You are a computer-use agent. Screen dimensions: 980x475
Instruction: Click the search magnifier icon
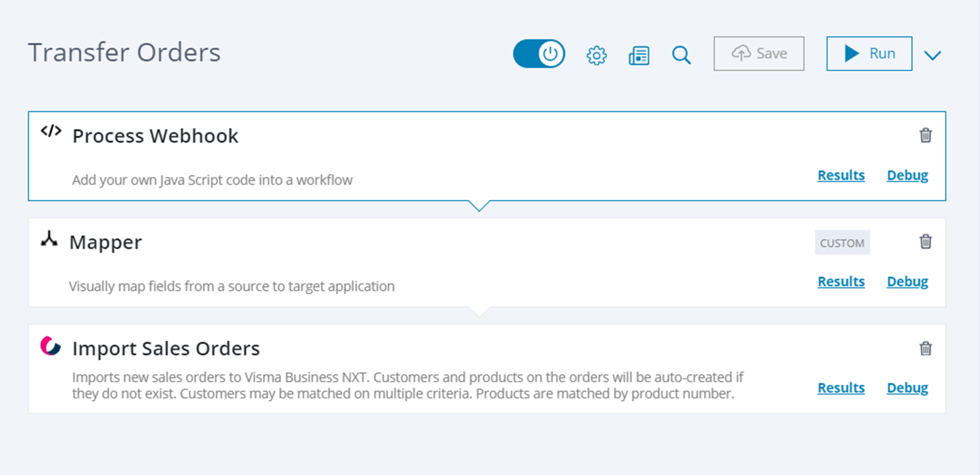pyautogui.click(x=681, y=55)
